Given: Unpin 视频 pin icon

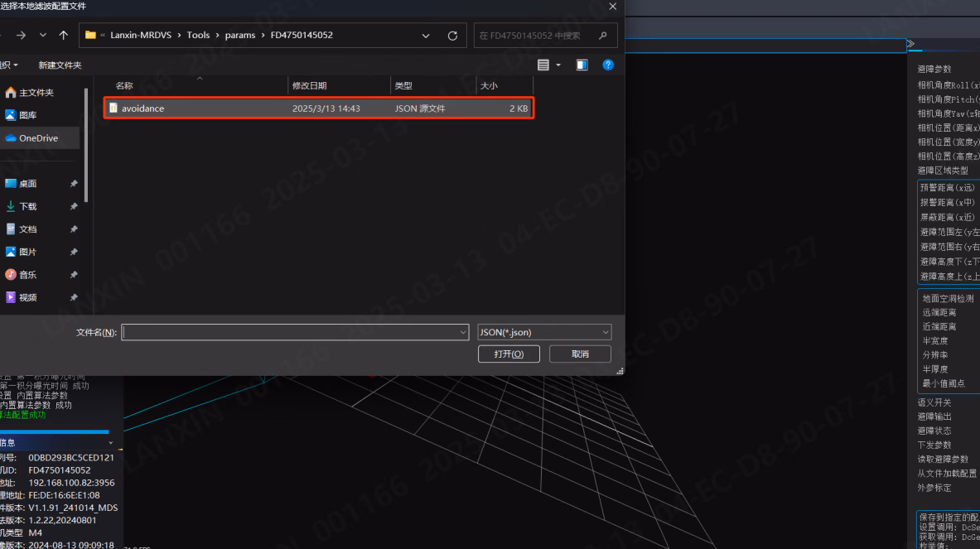Looking at the screenshot, I should click(x=74, y=297).
